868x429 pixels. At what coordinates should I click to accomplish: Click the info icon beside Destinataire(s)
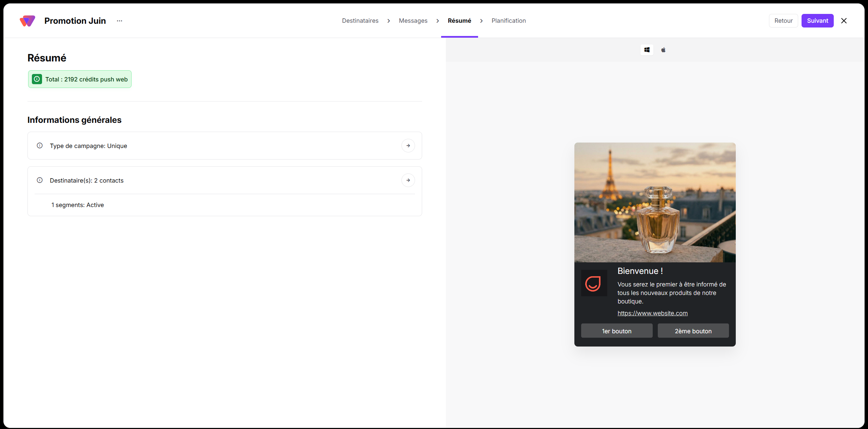(40, 180)
